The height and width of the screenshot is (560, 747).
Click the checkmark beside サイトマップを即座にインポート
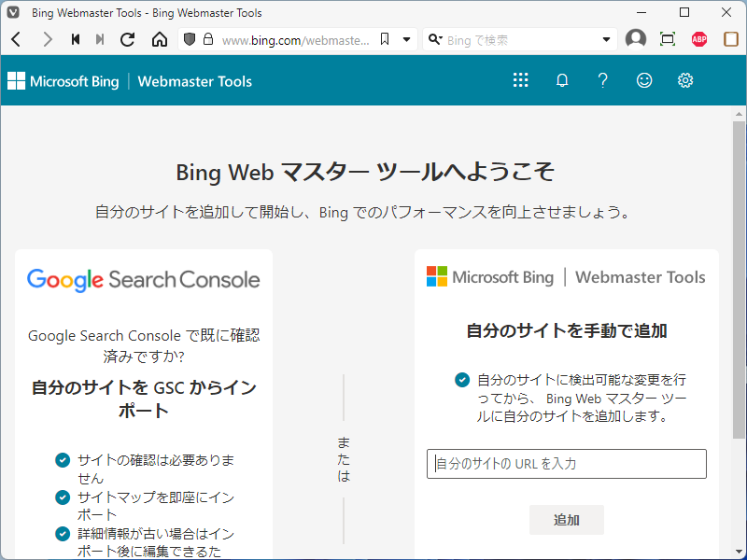(63, 497)
